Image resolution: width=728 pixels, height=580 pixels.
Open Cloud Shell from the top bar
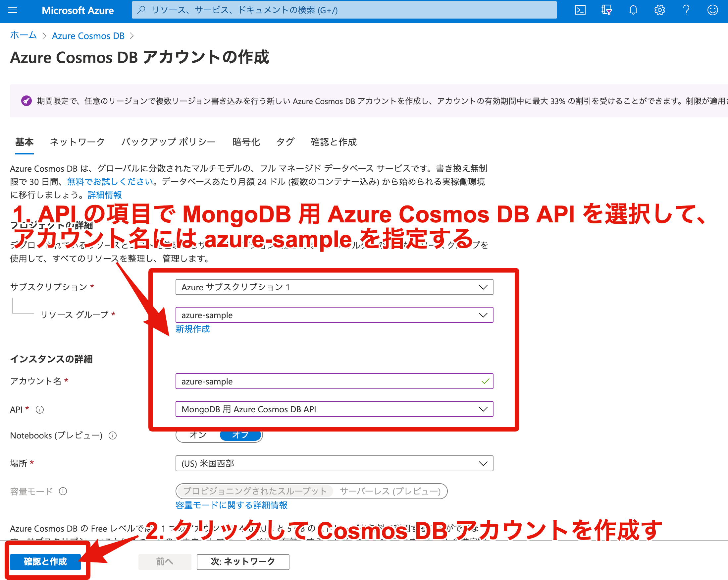[580, 10]
